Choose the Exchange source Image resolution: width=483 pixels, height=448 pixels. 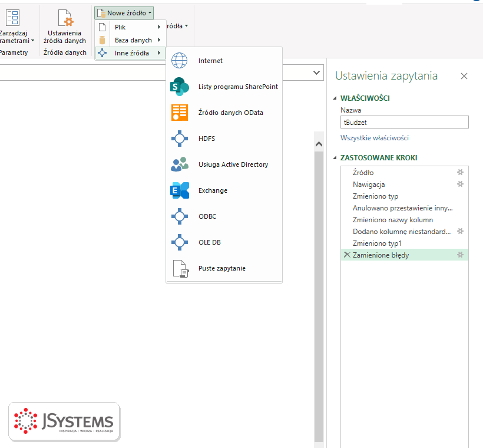click(x=224, y=190)
